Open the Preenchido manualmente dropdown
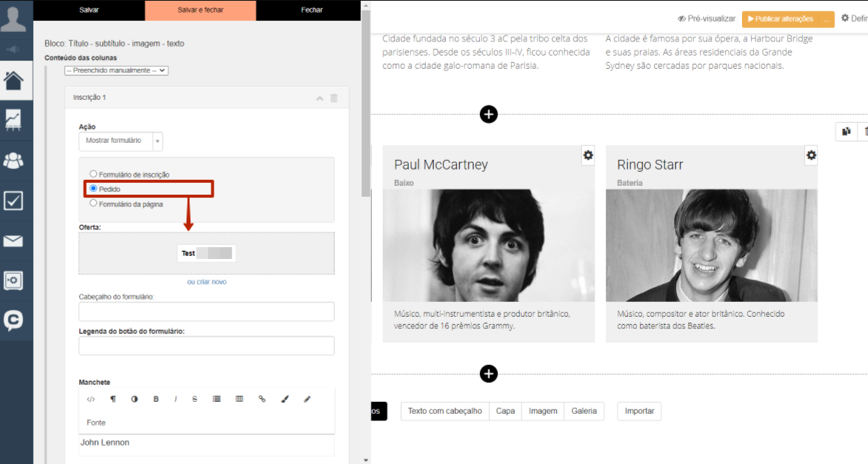This screenshot has height=464, width=868. [x=116, y=70]
